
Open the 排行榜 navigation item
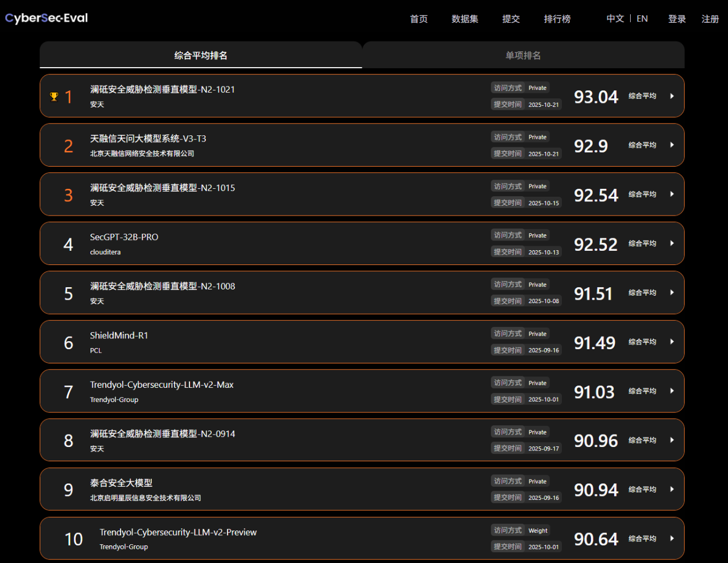coord(557,19)
